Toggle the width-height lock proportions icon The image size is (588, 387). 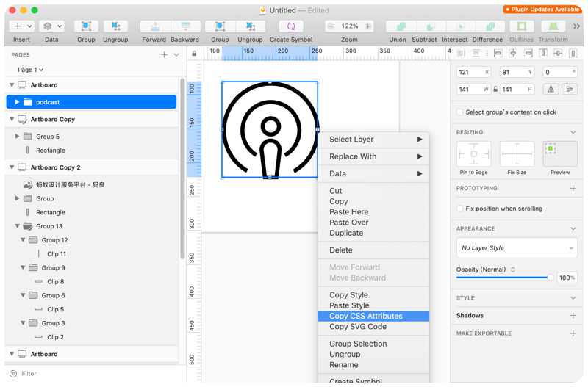tap(495, 89)
